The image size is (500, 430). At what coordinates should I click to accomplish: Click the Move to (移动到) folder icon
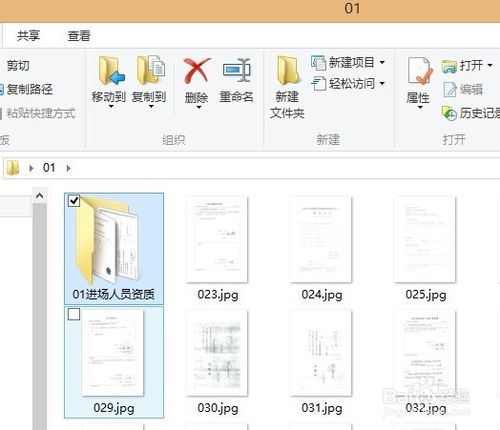[111, 71]
